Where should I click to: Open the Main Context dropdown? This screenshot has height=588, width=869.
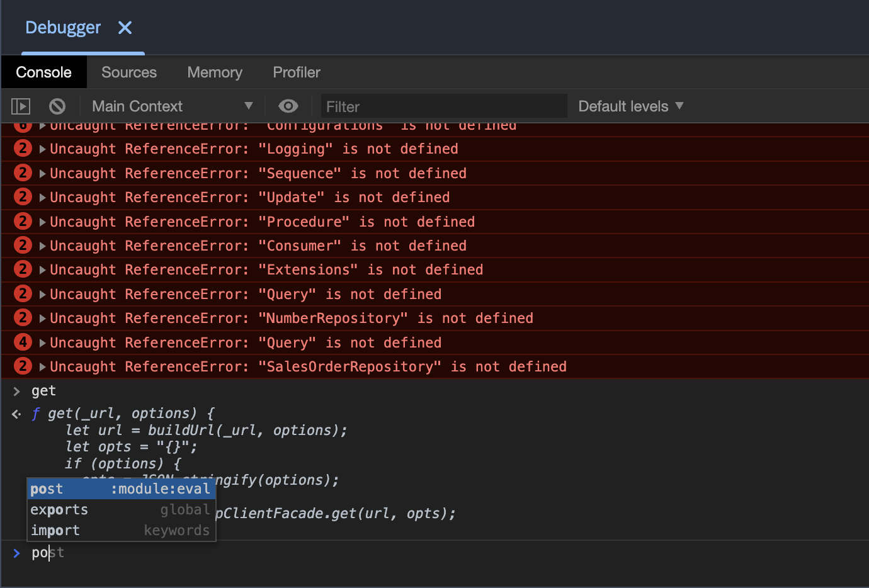(173, 106)
